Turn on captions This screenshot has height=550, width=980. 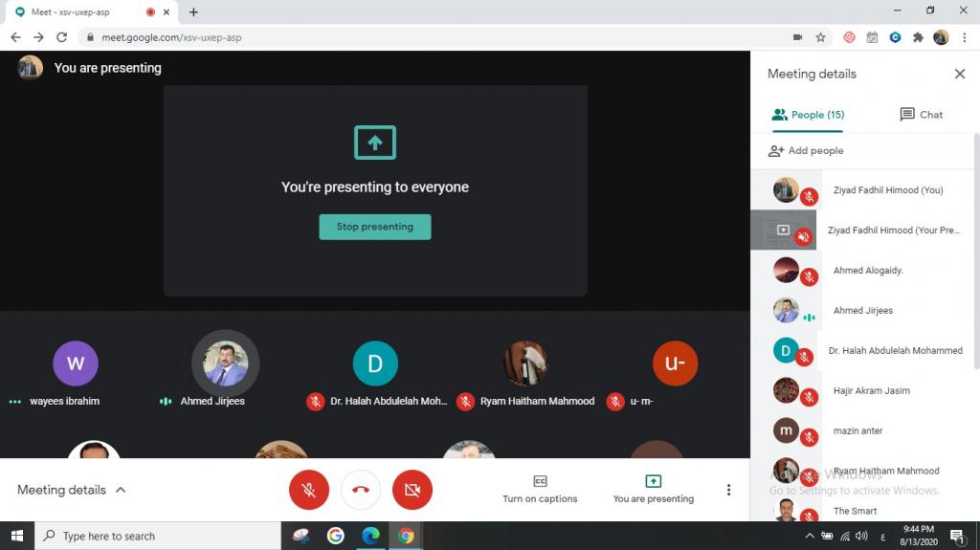540,489
